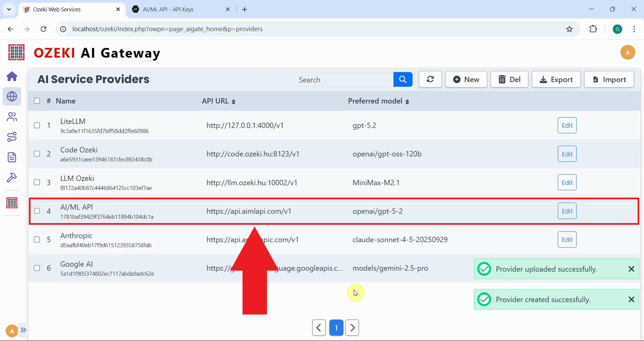
Task: Sort by API URL column
Action: click(x=233, y=101)
